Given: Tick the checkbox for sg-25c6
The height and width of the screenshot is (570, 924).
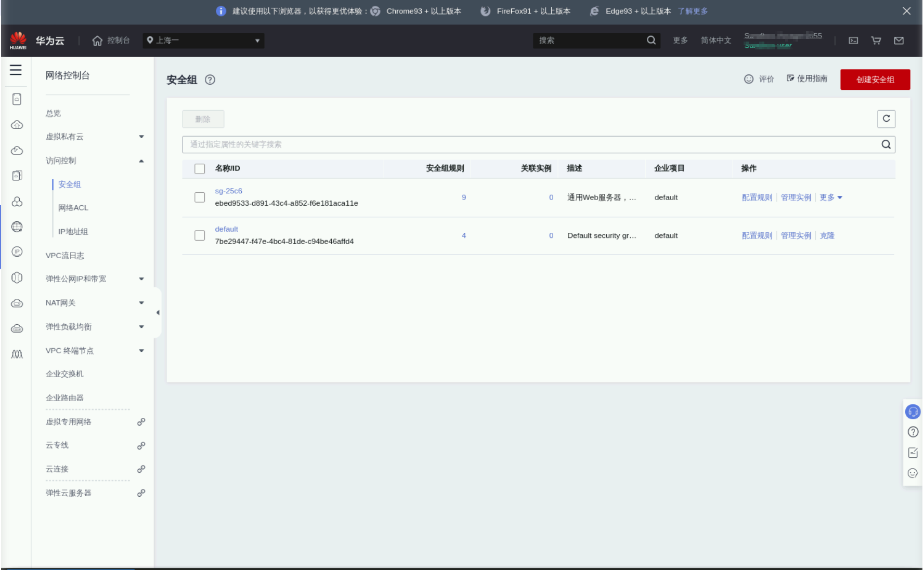Looking at the screenshot, I should coord(200,197).
